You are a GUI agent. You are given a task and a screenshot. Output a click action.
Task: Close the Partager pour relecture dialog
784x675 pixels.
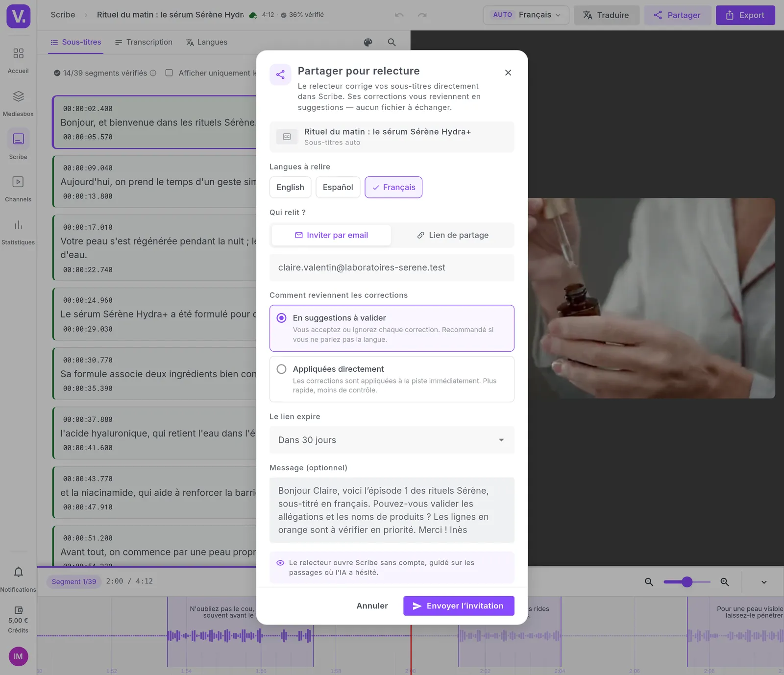(x=508, y=72)
